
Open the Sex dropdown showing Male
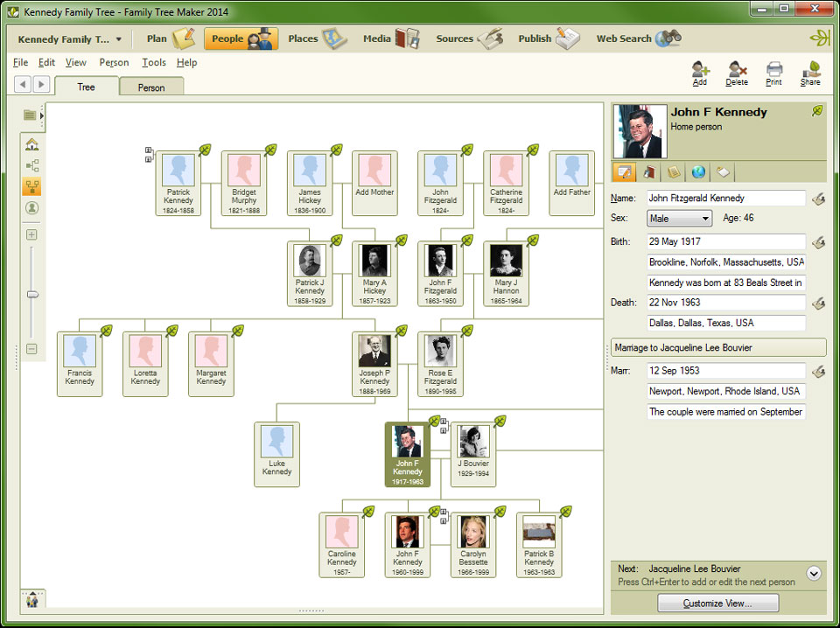(679, 219)
